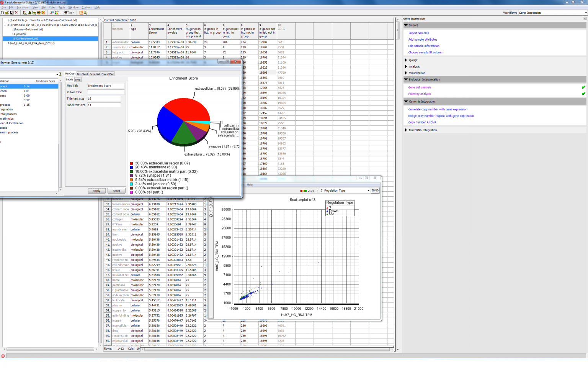
Task: Save the current file via the Save icon
Action: pyautogui.click(x=11, y=12)
